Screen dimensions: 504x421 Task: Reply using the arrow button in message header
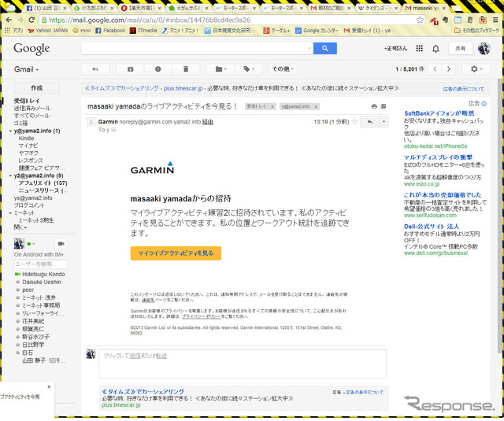pyautogui.click(x=370, y=122)
